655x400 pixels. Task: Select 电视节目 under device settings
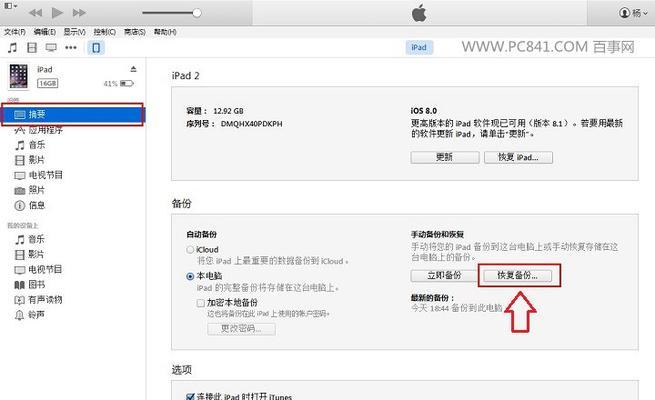click(46, 175)
